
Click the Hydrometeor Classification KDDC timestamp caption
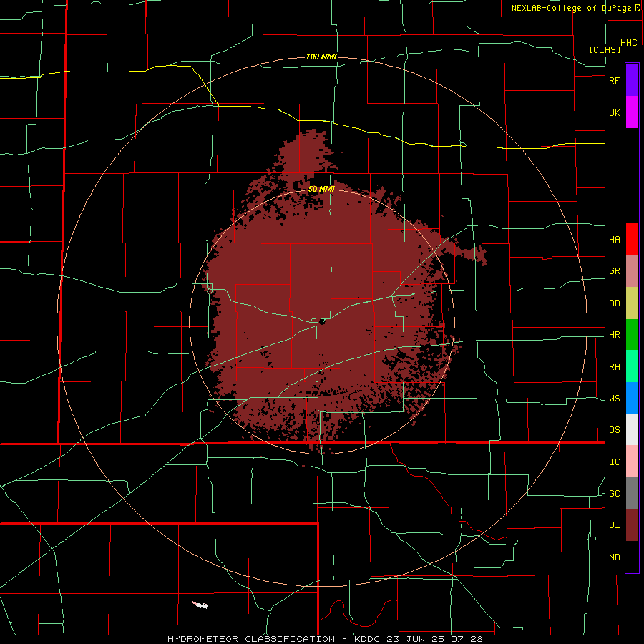[x=324, y=639]
